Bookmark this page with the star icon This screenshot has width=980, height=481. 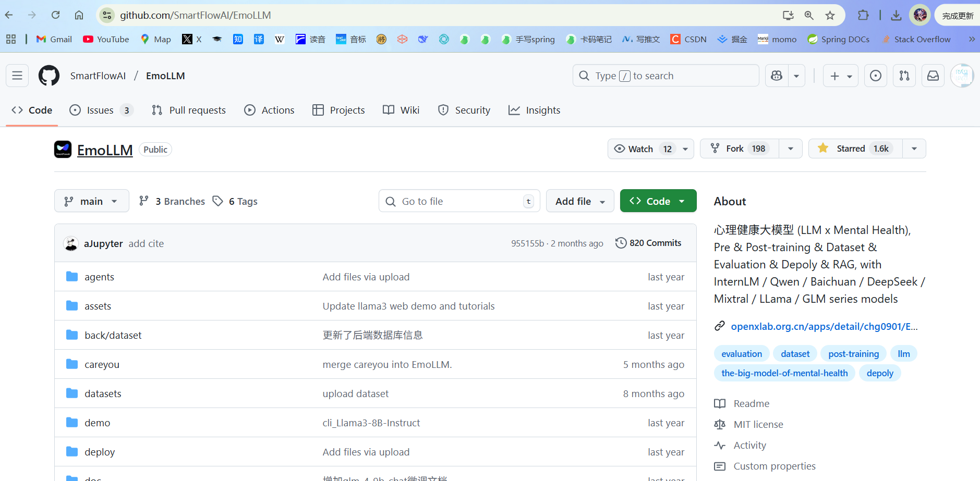pos(830,15)
